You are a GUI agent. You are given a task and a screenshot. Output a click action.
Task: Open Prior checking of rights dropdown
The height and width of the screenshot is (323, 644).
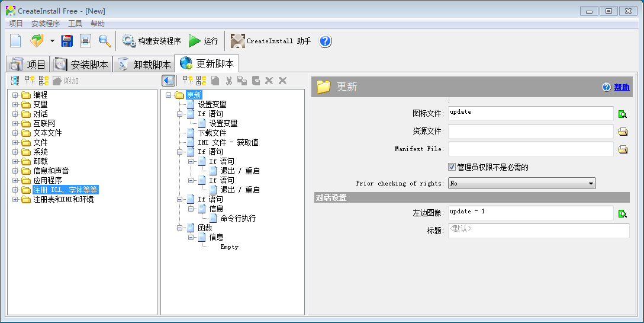(x=591, y=184)
